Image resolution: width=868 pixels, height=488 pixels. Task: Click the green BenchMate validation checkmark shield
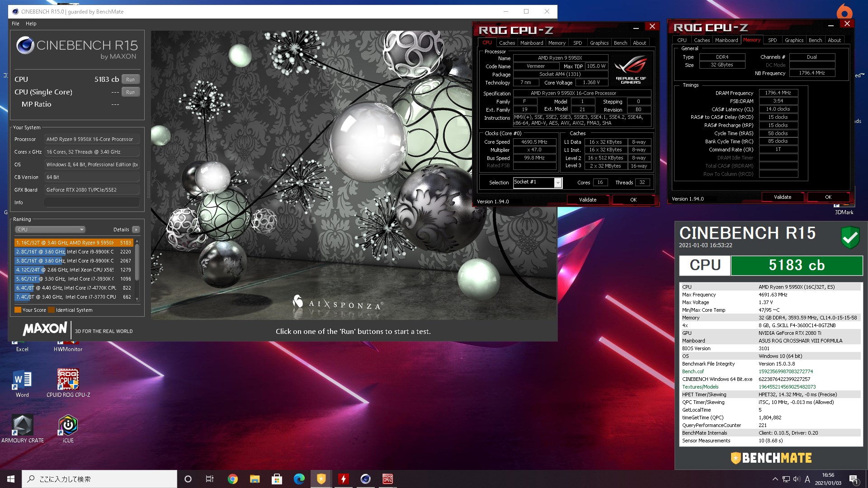tap(850, 237)
